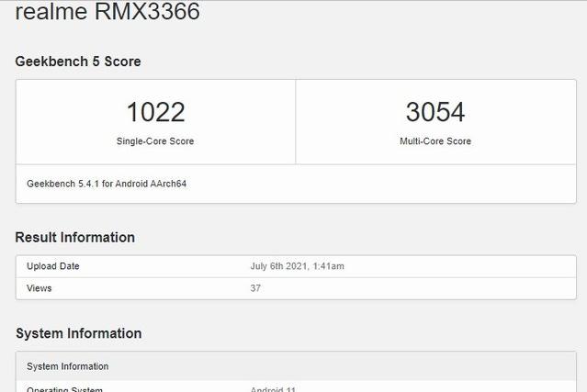The height and width of the screenshot is (392, 587).
Task: Click the Result Information heading
Action: (74, 238)
